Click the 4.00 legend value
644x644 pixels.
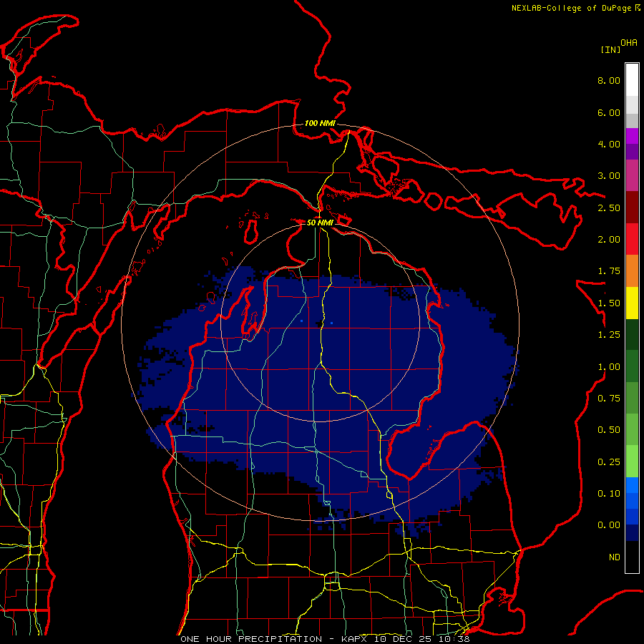click(x=609, y=144)
